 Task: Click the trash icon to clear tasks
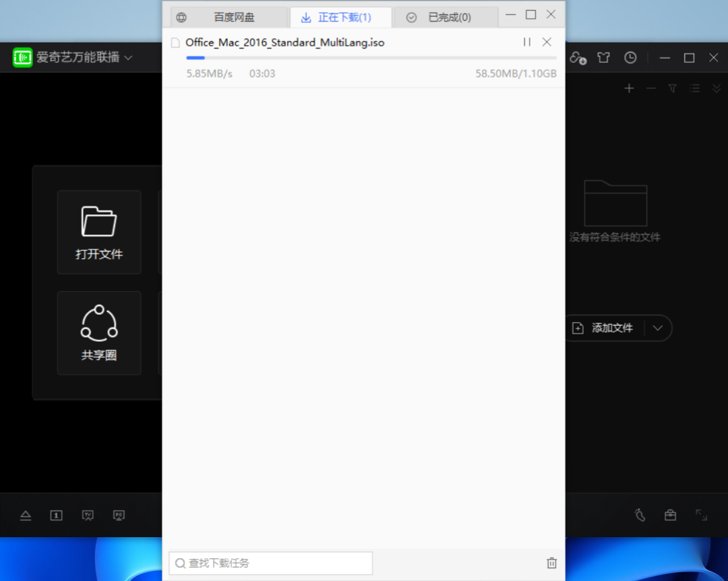coord(551,563)
